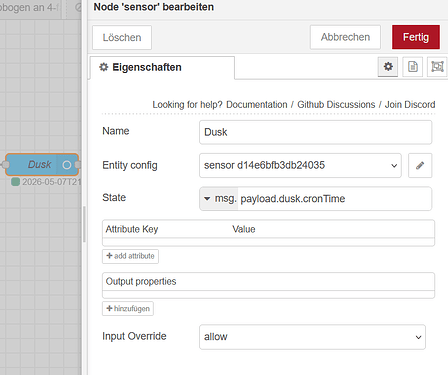Image resolution: width=448 pixels, height=375 pixels.
Task: Click the Dusk node's output port
Action: (x=78, y=165)
